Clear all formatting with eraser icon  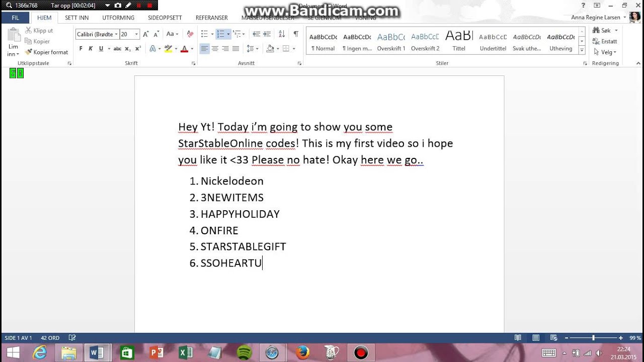click(x=190, y=34)
